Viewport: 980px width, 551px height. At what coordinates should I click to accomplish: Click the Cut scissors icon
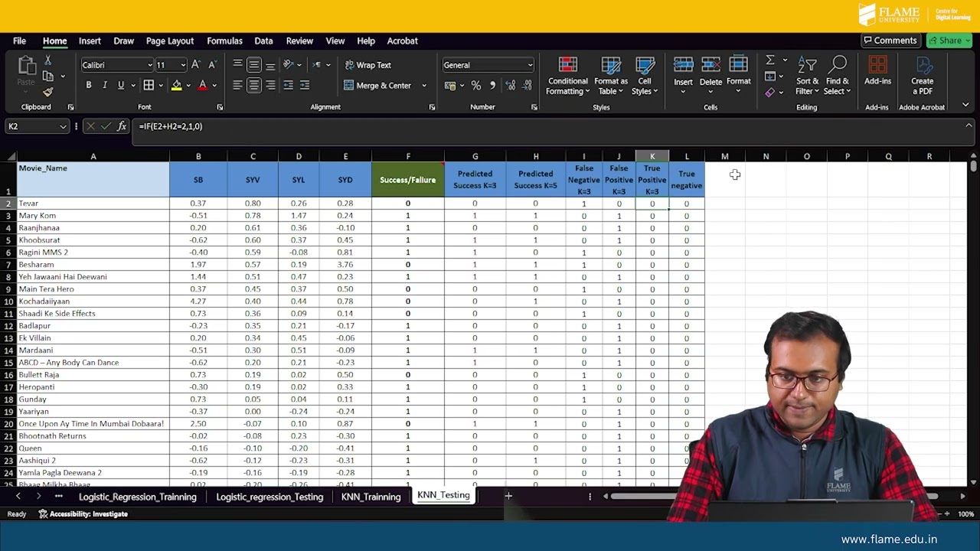pyautogui.click(x=47, y=60)
